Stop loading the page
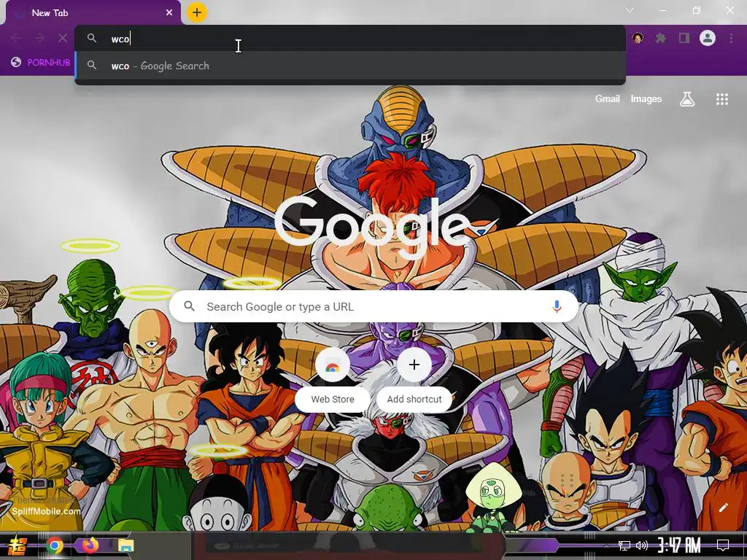This screenshot has height=560, width=747. [x=63, y=38]
